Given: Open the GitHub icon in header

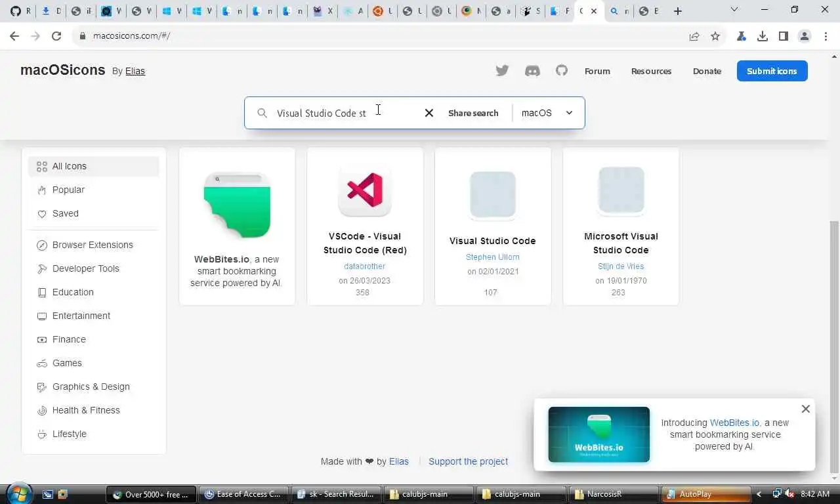Looking at the screenshot, I should (562, 70).
